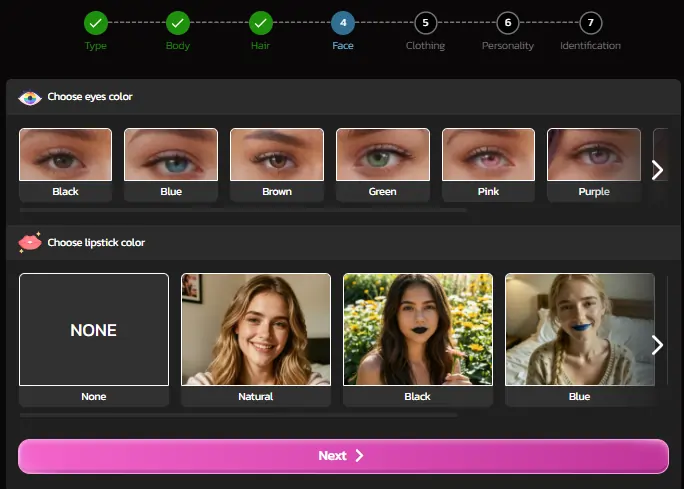Jump to step 6 Personality circle
Viewport: 684px width, 489px height.
(508, 23)
